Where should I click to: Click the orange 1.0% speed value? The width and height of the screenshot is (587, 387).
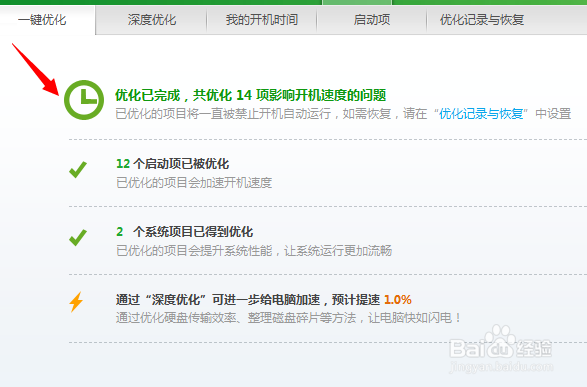(x=398, y=300)
